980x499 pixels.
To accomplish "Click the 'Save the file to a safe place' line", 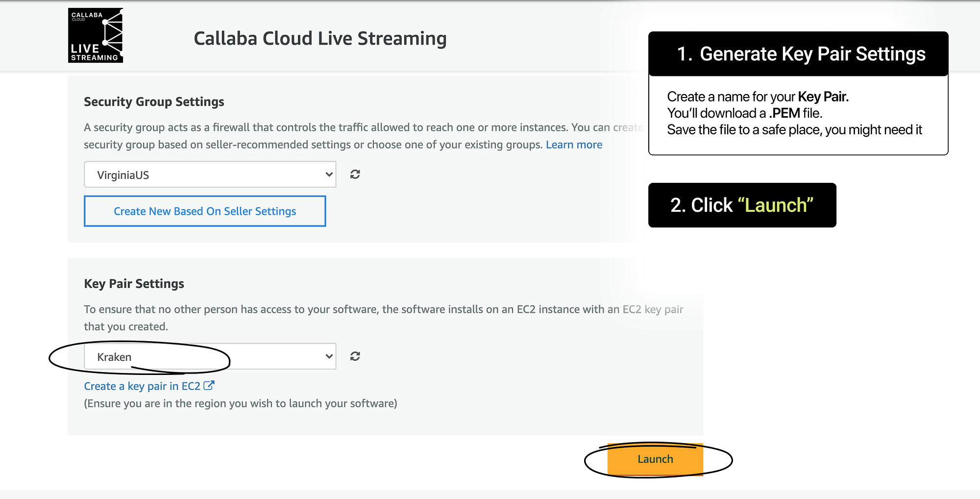I will tap(794, 130).
